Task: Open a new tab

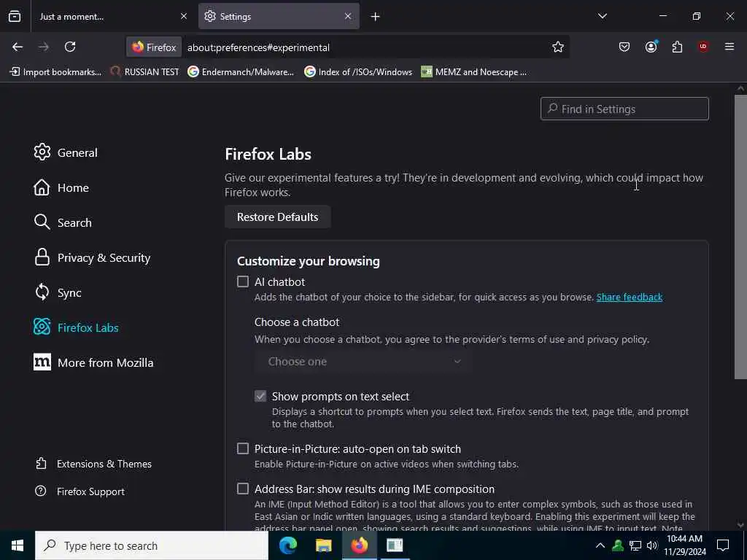Action: pos(376,17)
